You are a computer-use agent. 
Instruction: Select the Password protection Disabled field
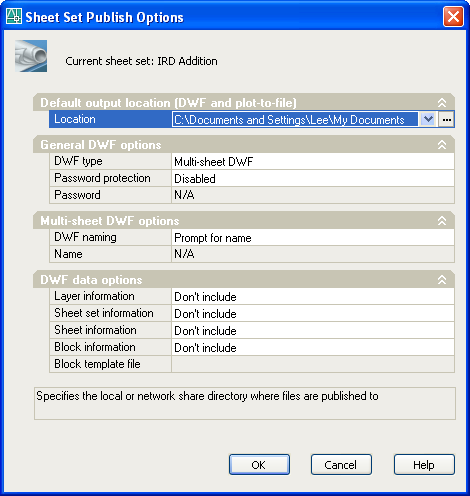pyautogui.click(x=313, y=179)
